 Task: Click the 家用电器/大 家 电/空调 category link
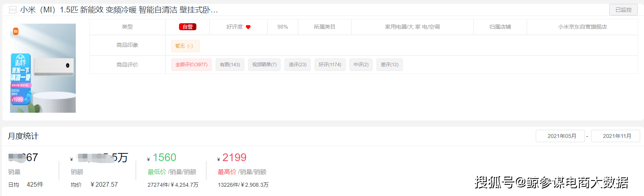[412, 27]
